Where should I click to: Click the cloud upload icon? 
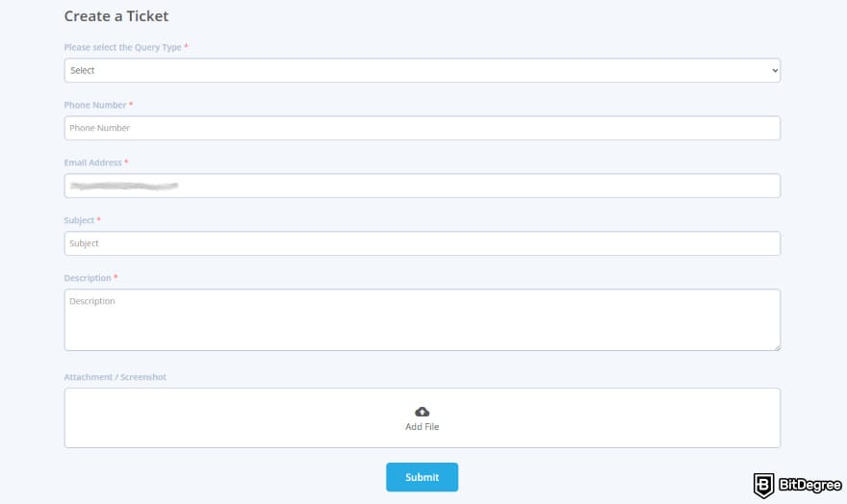422,412
